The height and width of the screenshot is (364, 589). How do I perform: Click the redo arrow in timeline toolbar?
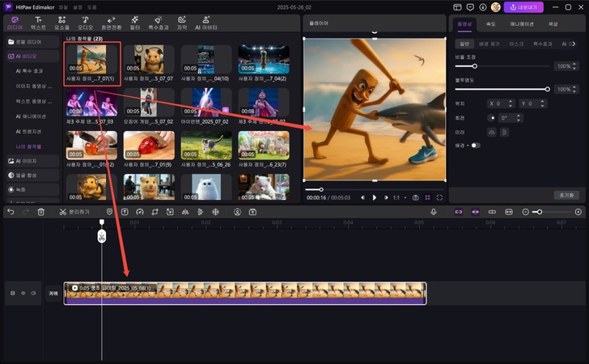click(26, 212)
